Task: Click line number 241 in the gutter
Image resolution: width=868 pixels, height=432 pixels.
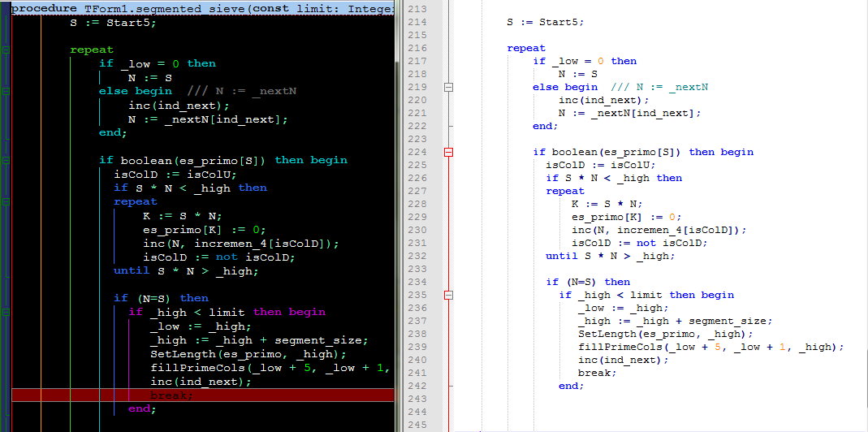Action: coord(417,373)
